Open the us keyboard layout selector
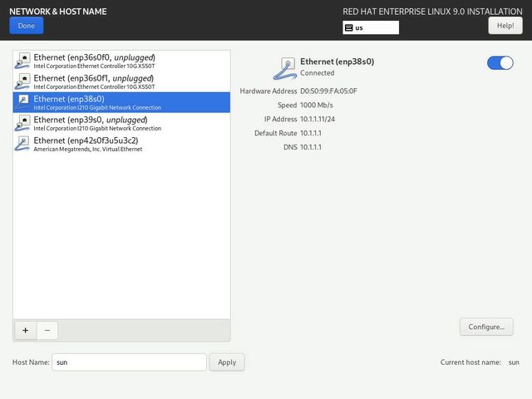This screenshot has height=399, width=532. (371, 27)
